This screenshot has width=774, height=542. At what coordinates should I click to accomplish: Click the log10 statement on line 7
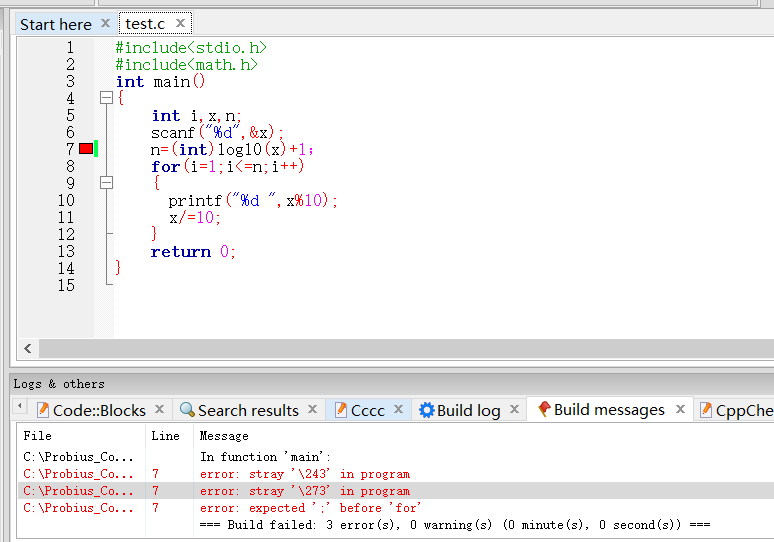click(x=232, y=149)
